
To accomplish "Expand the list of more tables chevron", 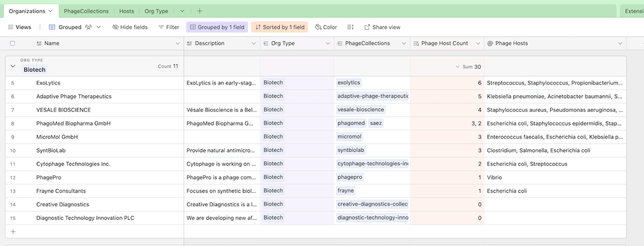I will coord(182,11).
